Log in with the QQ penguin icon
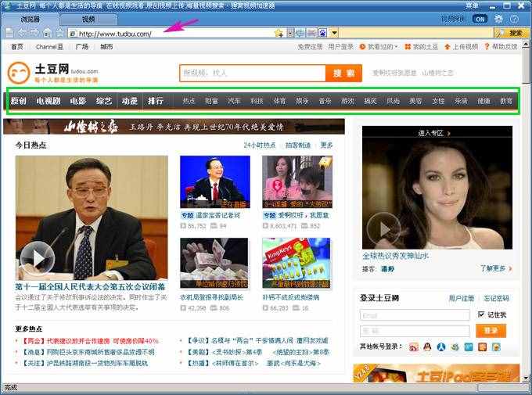532x395 pixels. pyautogui.click(x=427, y=347)
